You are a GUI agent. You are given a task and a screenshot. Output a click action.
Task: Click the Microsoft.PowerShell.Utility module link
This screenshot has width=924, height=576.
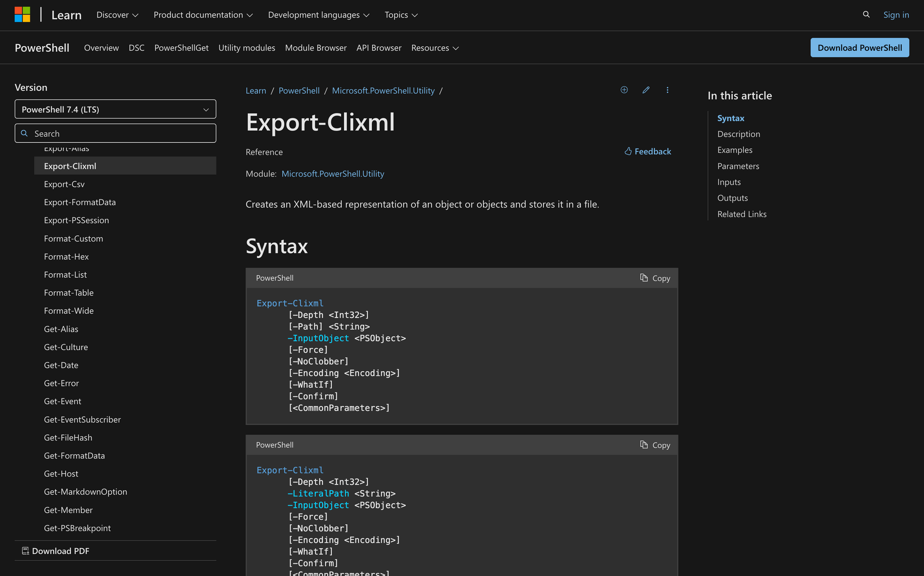point(332,173)
